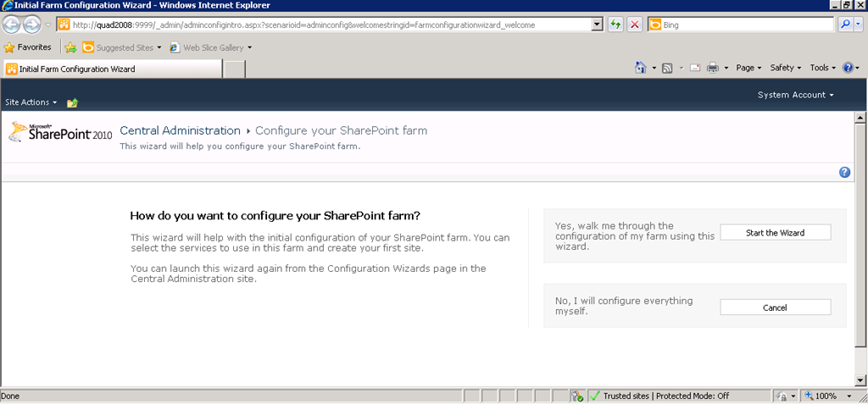Click Navigate Up folder icon
Viewport: 868px width, 404px height.
[73, 103]
